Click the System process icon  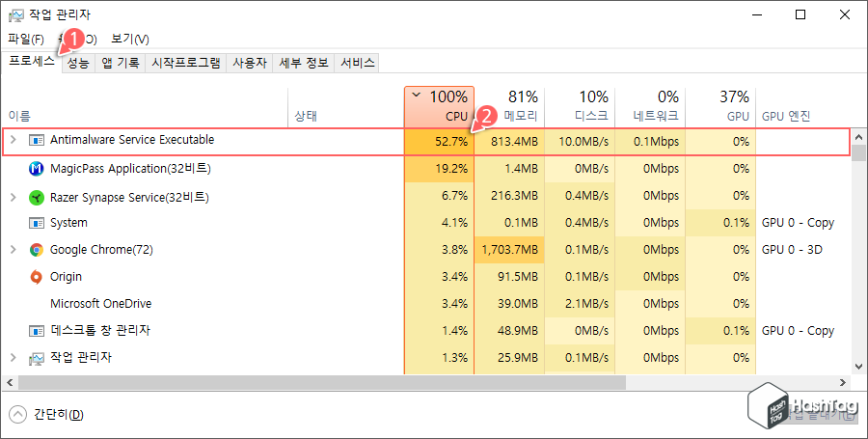(37, 223)
